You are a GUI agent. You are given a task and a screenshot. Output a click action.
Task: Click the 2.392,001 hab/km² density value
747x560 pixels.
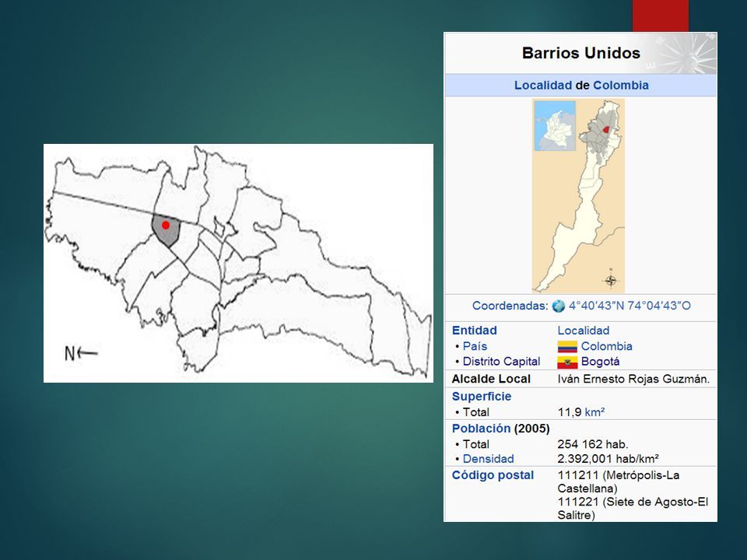click(x=608, y=459)
